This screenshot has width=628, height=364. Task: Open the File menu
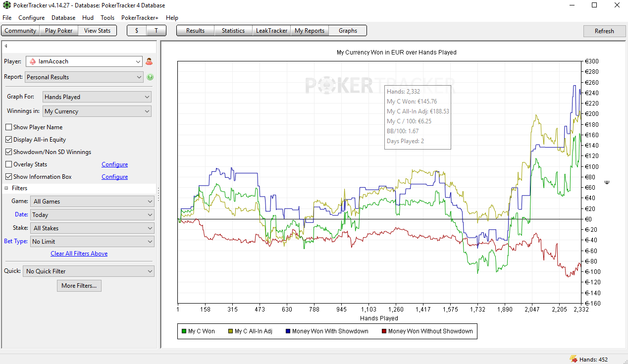[x=7, y=18]
